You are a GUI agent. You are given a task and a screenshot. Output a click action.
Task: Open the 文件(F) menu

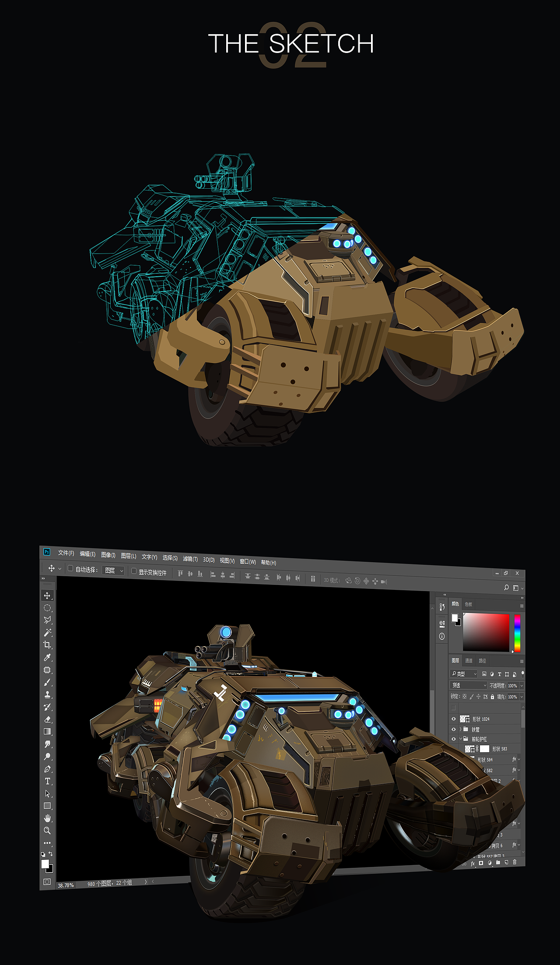(x=66, y=553)
